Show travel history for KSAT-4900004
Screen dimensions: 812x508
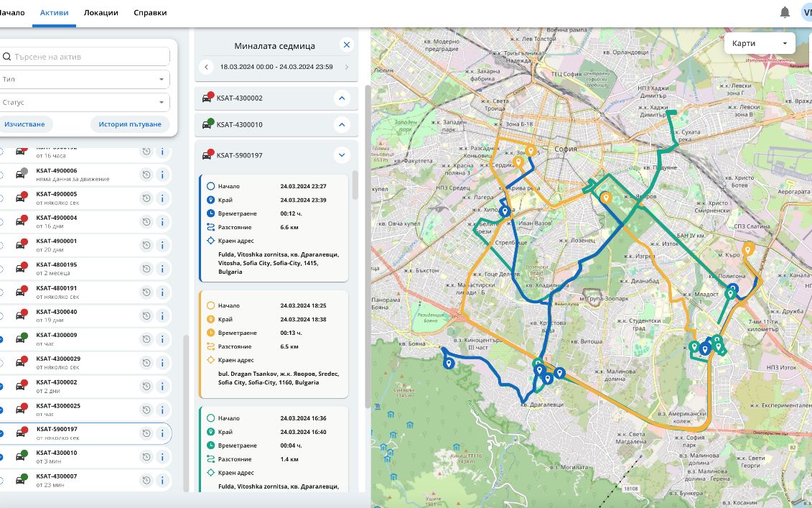click(146, 222)
